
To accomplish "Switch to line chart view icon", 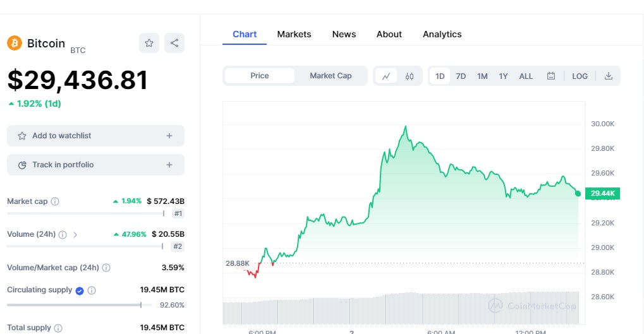I will click(x=386, y=76).
